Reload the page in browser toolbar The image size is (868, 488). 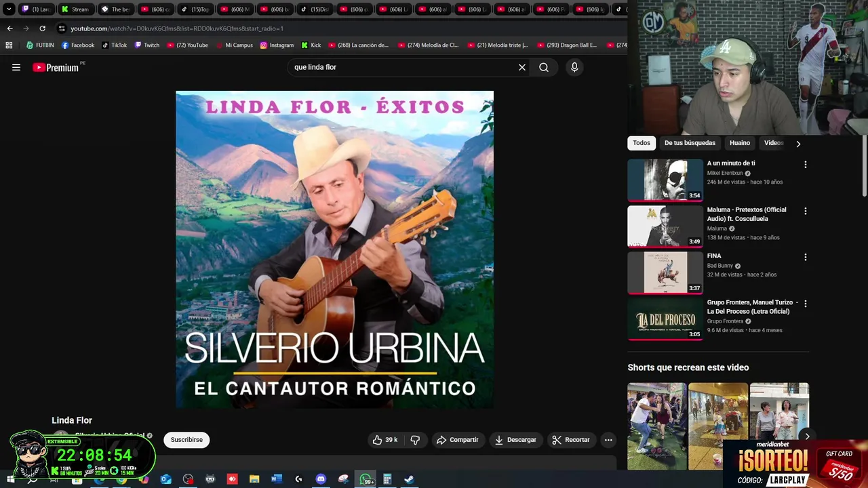[x=42, y=28]
